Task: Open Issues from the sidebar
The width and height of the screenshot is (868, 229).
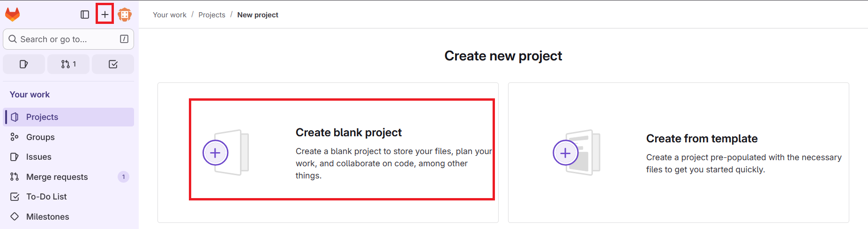Action: [38, 157]
